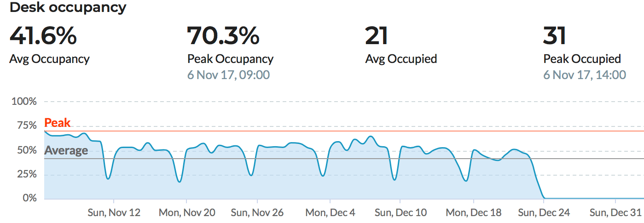The height and width of the screenshot is (223, 644).
Task: Click the Sun, Dec 24 axis label
Action: click(x=544, y=213)
